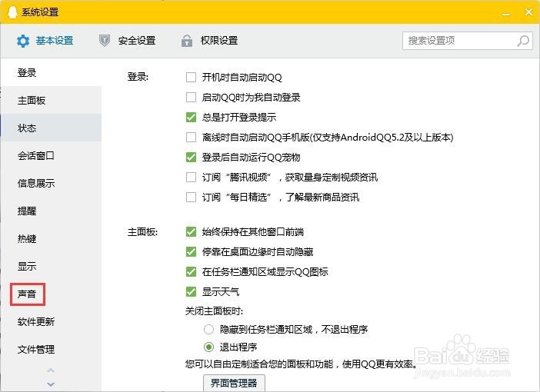Select 隐藏到任务栏通知区域 radio option
The image size is (540, 392).
(x=208, y=330)
